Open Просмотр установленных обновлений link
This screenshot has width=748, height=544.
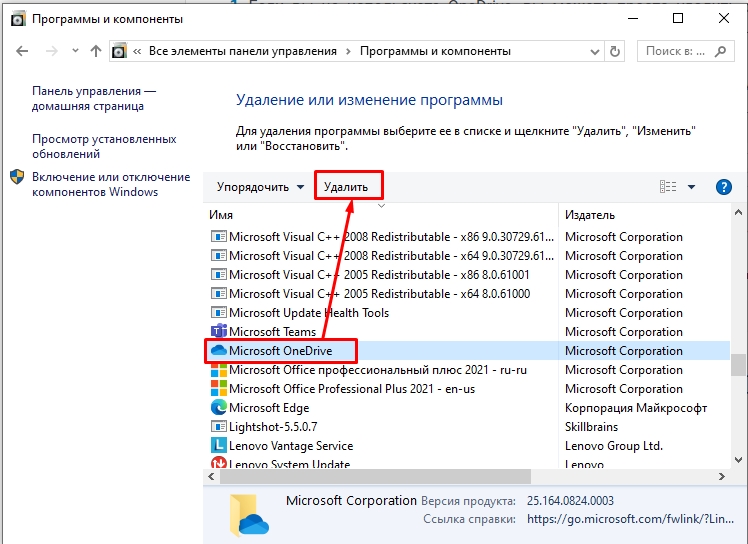click(x=104, y=147)
